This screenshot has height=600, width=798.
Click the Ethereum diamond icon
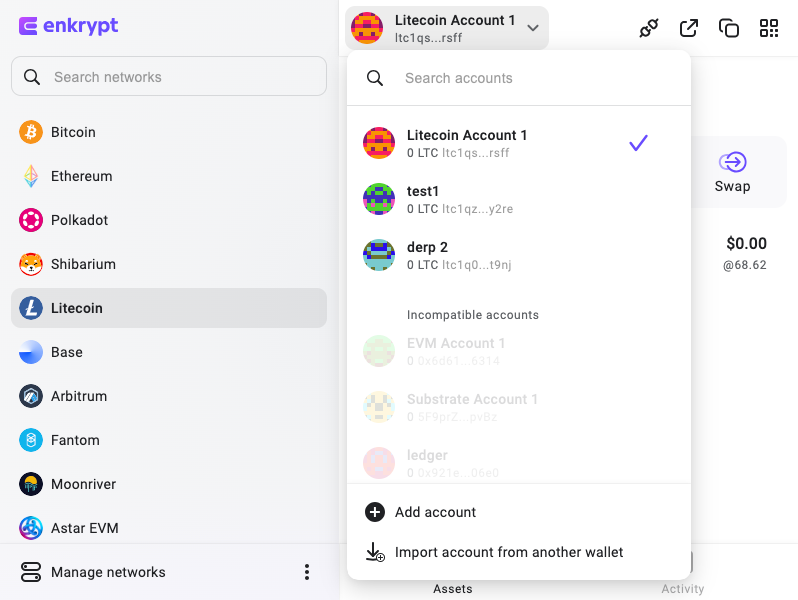tap(31, 176)
